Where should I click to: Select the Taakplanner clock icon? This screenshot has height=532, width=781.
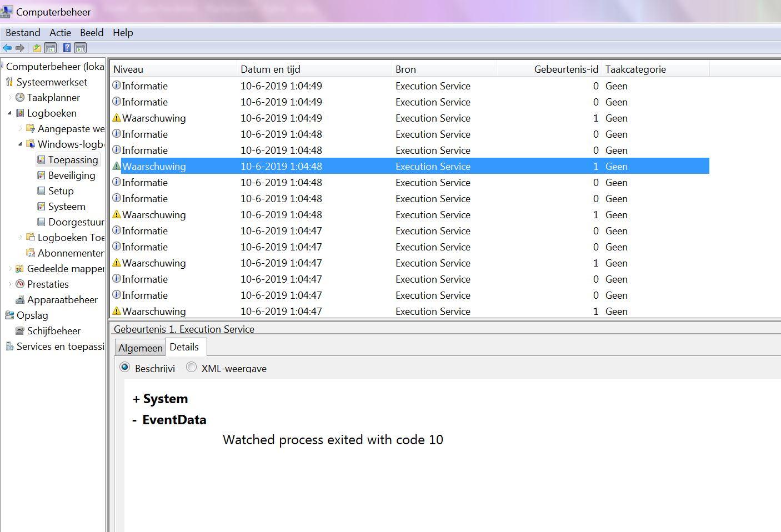(x=21, y=98)
